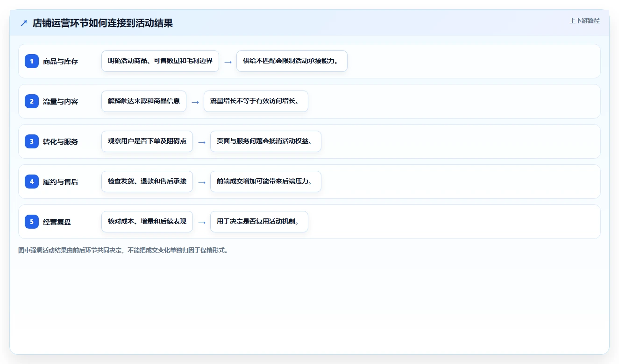Image resolution: width=619 pixels, height=364 pixels.
Task: Click the arrow in the 转化与服务 row
Action: click(202, 142)
